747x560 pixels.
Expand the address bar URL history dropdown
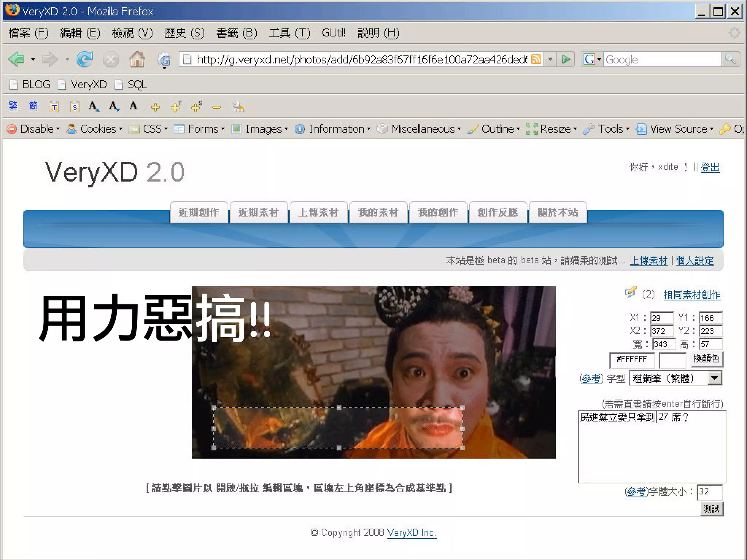tap(550, 59)
